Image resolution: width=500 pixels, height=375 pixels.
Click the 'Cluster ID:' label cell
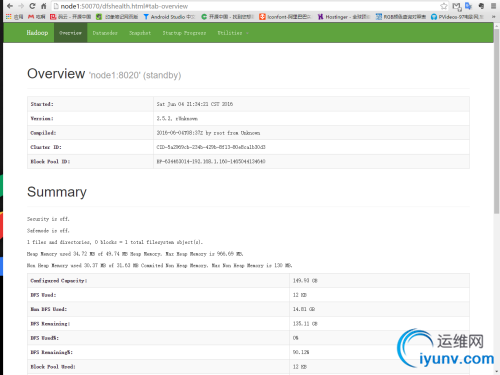pyautogui.click(x=90, y=147)
